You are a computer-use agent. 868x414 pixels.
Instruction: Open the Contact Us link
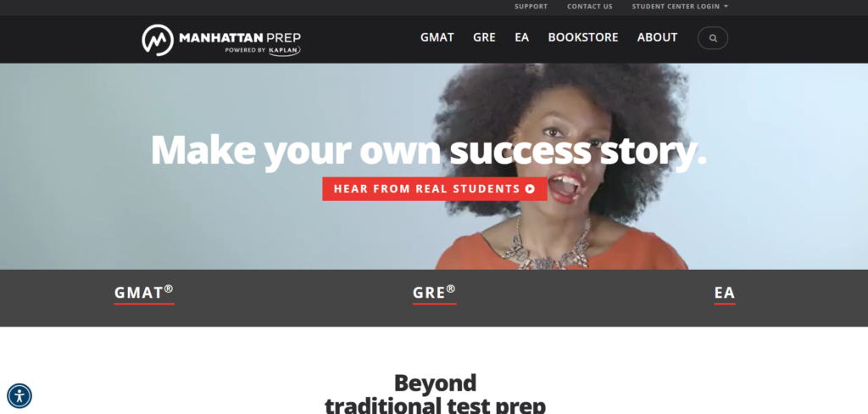coord(590,7)
